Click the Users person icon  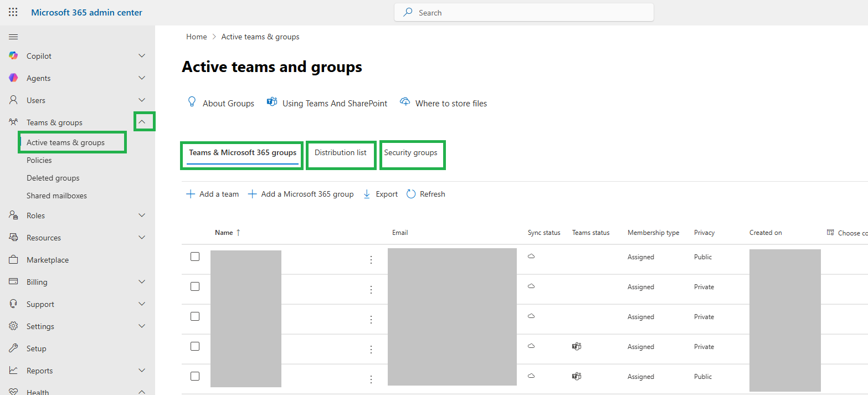tap(13, 100)
